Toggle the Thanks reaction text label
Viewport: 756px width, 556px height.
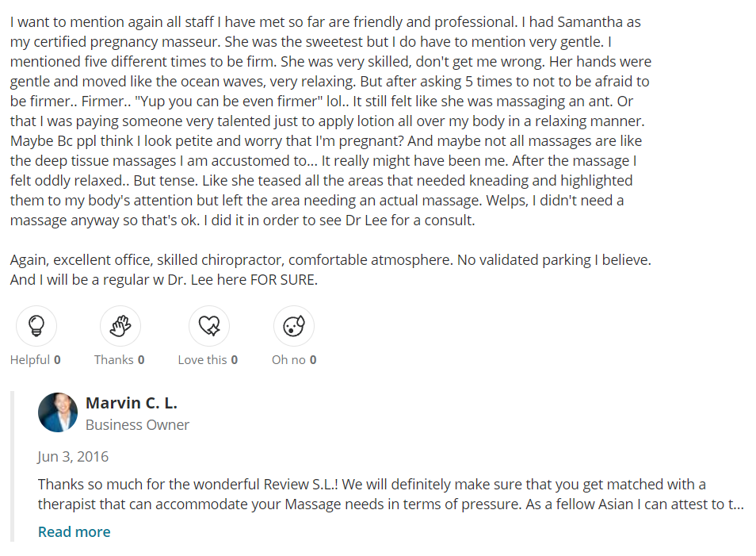(x=114, y=360)
